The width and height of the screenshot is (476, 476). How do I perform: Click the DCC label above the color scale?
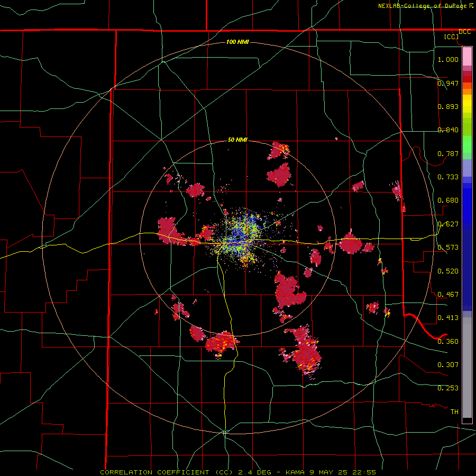click(464, 32)
